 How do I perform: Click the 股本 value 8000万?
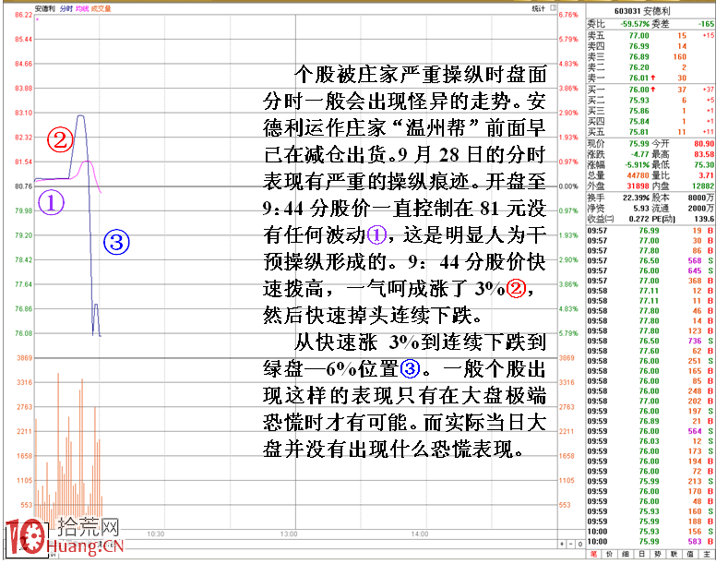(701, 198)
